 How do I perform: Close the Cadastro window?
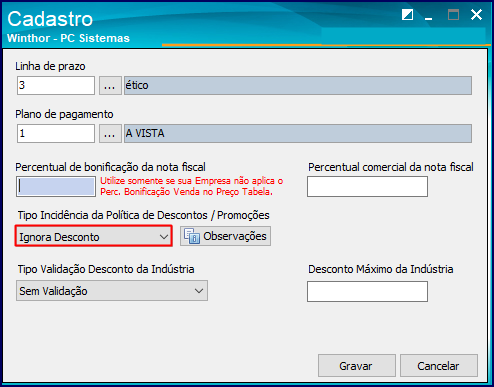pos(476,15)
